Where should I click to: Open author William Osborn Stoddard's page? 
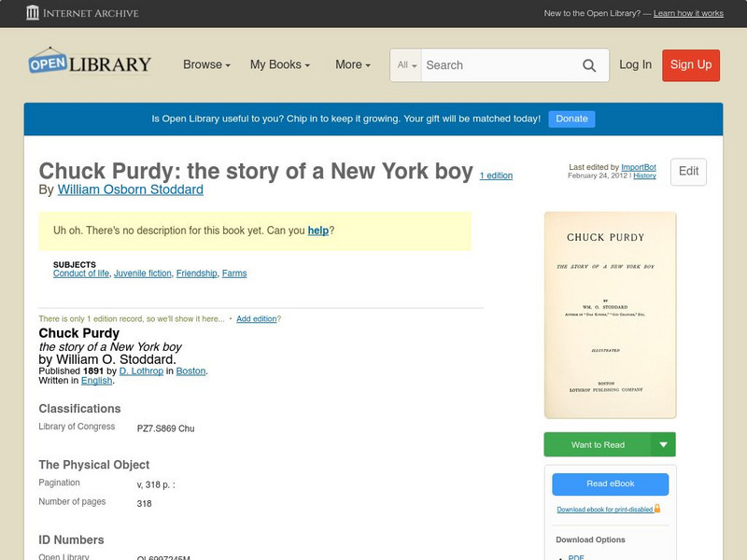point(130,189)
